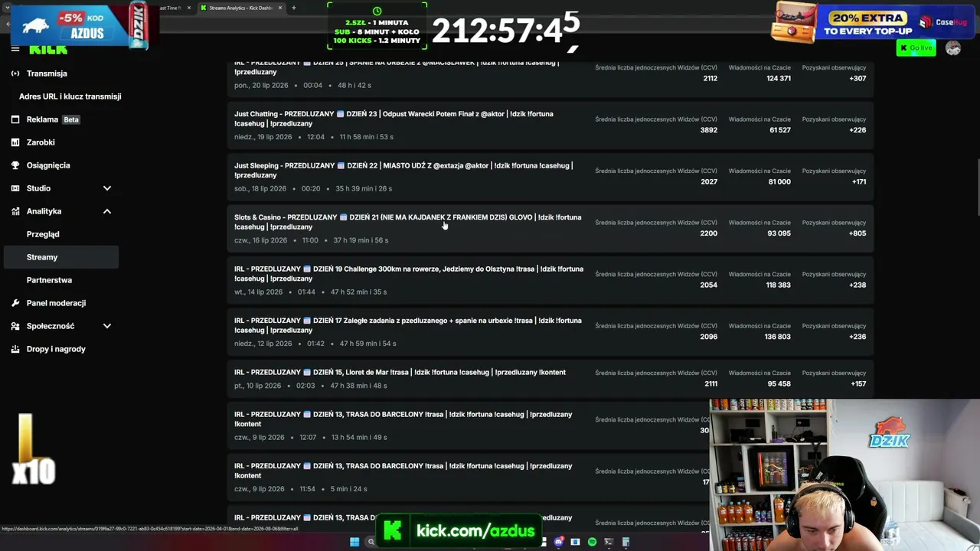Image resolution: width=980 pixels, height=551 pixels.
Task: Click the Dropy i nagrody gift icon
Action: [15, 349]
